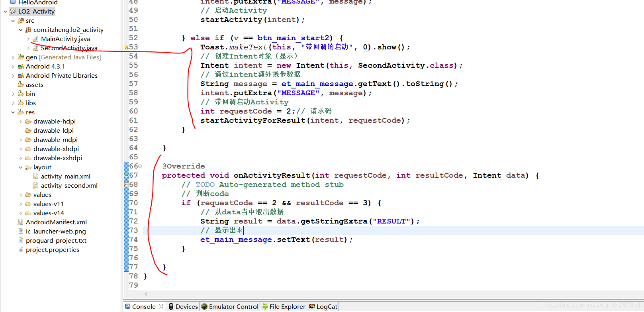This screenshot has height=312, width=644.
Task: Click the ic_launcher-web.png file icon
Action: (x=21, y=231)
